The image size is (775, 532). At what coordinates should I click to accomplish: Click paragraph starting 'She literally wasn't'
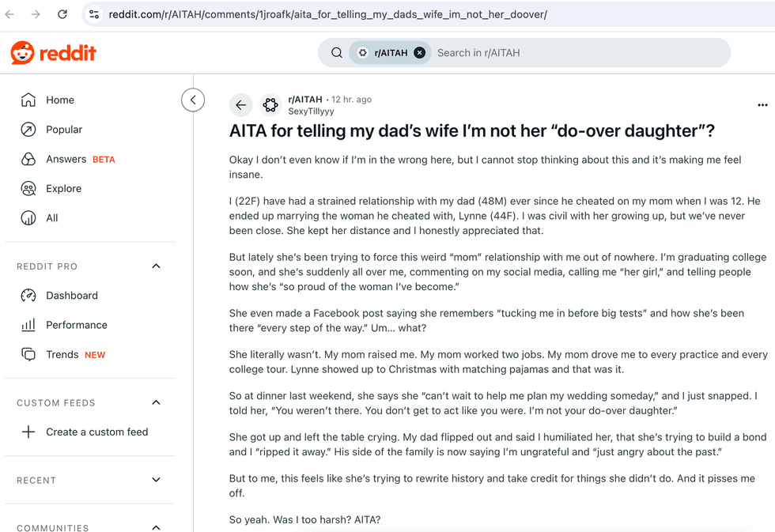click(x=498, y=361)
